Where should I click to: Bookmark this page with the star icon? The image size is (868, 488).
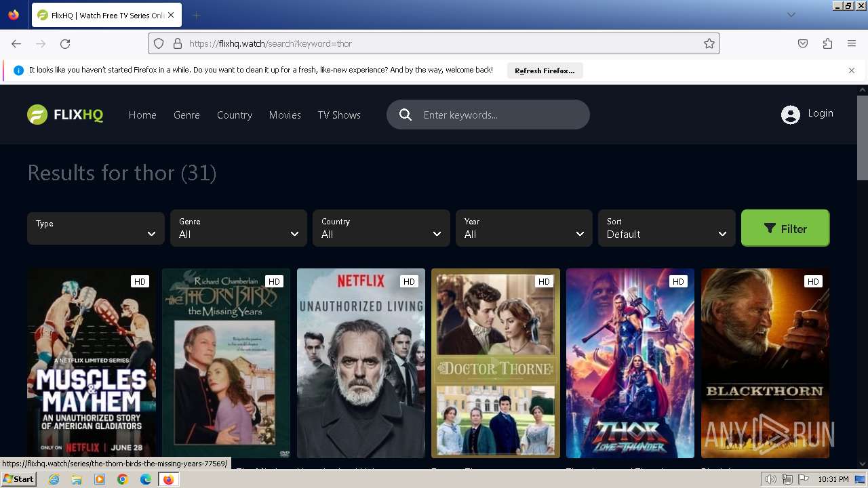pos(709,43)
